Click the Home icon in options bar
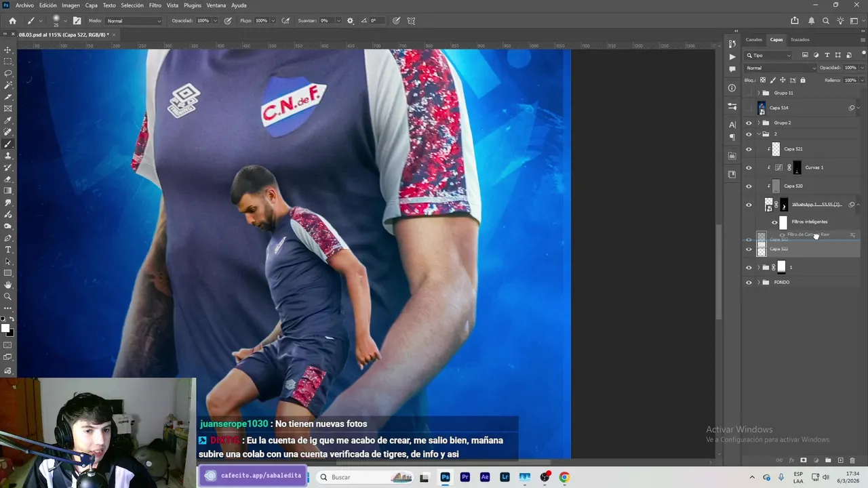The image size is (868, 488). 12,21
